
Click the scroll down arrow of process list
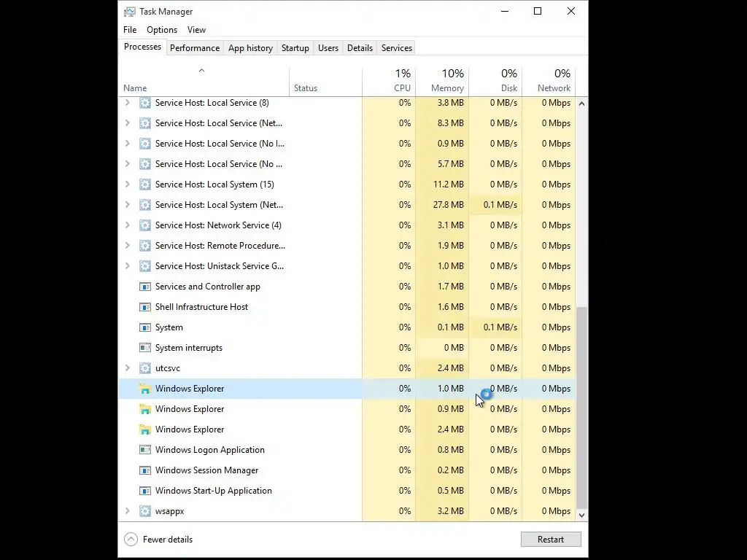(x=581, y=516)
